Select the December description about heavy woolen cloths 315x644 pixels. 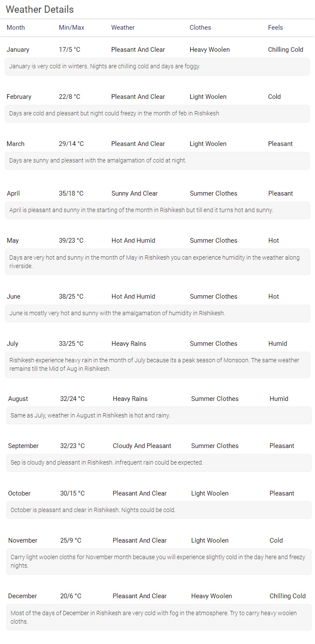pyautogui.click(x=159, y=617)
